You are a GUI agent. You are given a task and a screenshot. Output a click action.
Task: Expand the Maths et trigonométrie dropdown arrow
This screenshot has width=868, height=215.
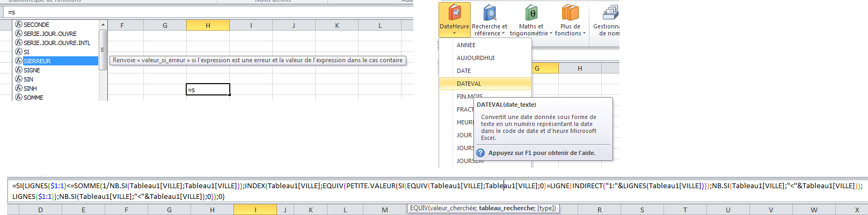[551, 34]
